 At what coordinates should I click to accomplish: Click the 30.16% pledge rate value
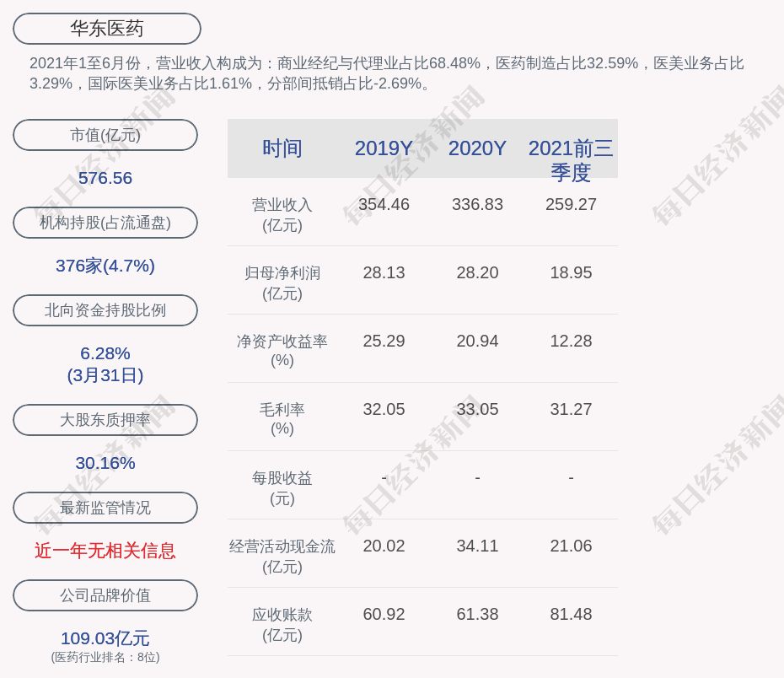coord(105,463)
